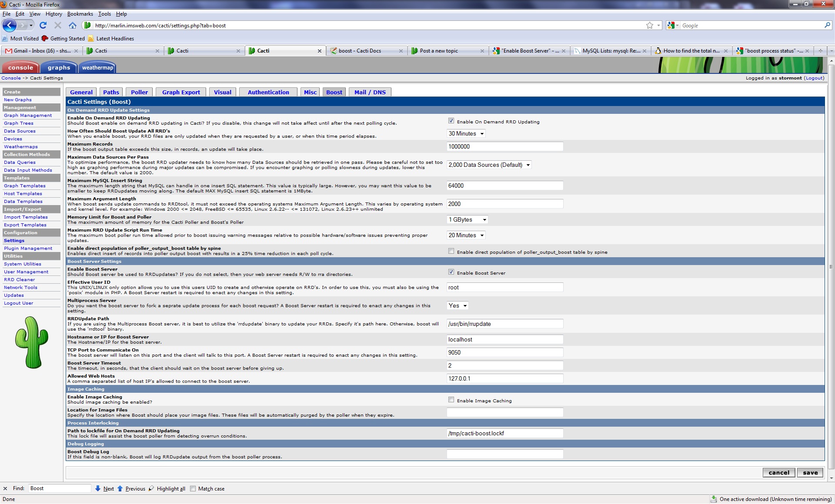Close the Gmail Inbox tab
Screen dimensions: 835x504
click(x=76, y=51)
